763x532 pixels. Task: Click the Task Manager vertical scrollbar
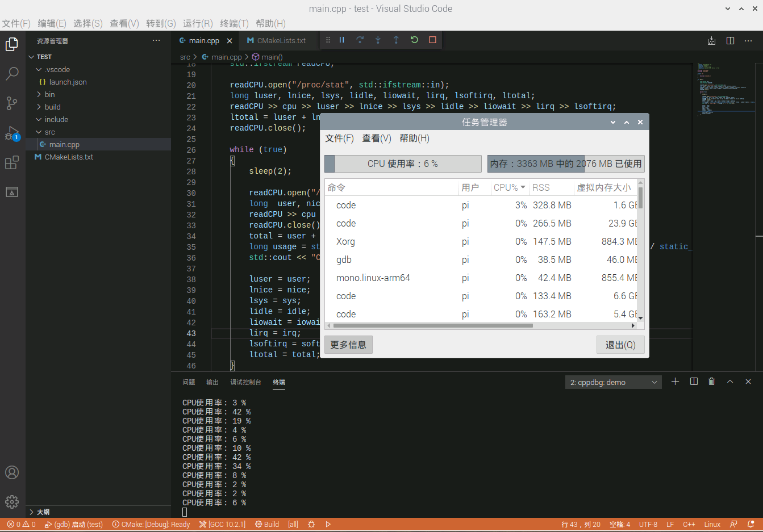point(641,198)
